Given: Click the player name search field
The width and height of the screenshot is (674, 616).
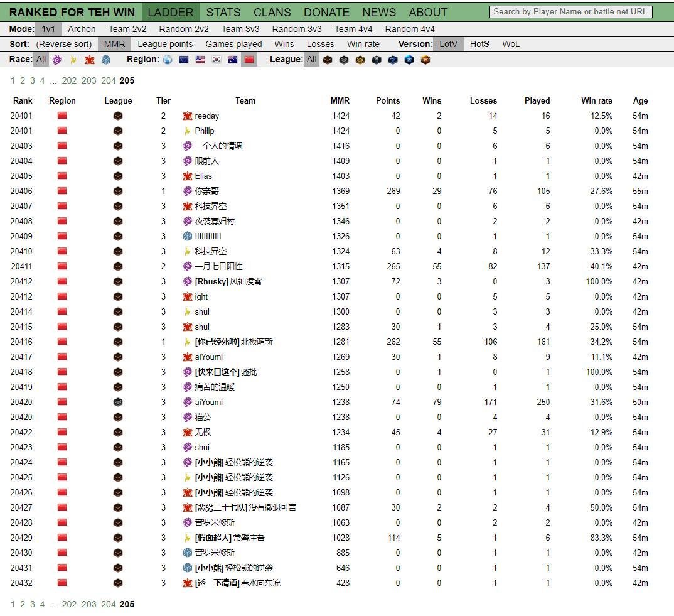Looking at the screenshot, I should coord(571,12).
